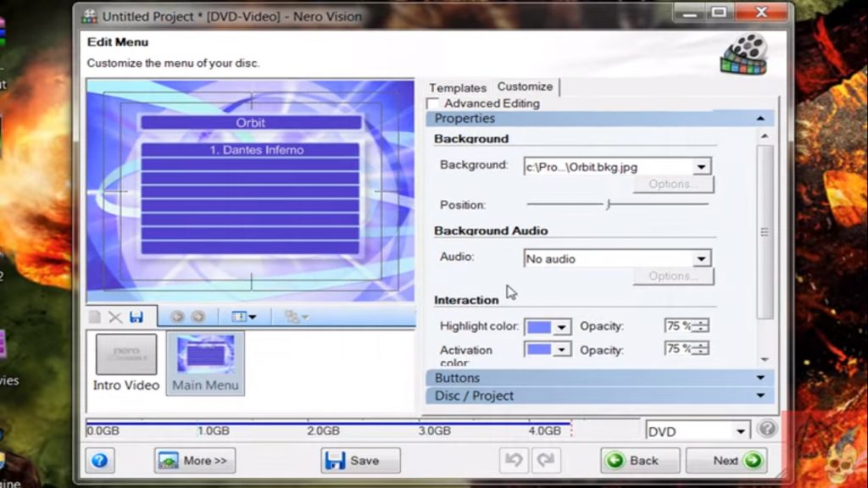Viewport: 868px width, 488px height.
Task: Collapse the Properties section
Action: pyautogui.click(x=760, y=119)
